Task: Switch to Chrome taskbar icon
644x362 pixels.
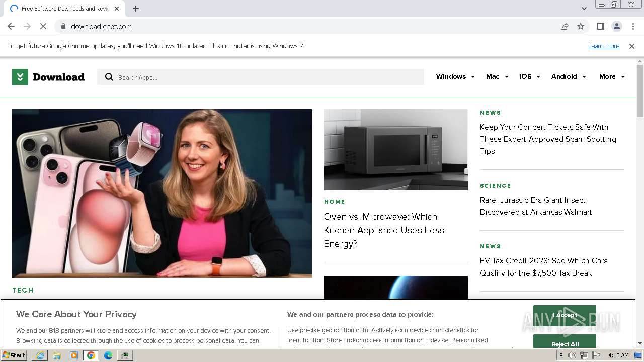Action: [x=91, y=355]
